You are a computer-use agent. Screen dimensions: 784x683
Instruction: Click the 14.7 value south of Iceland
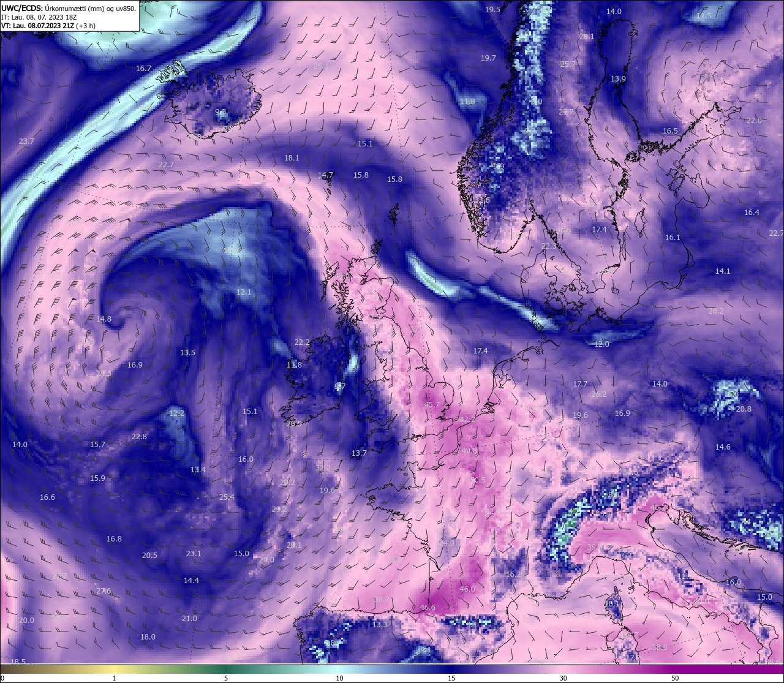325,175
